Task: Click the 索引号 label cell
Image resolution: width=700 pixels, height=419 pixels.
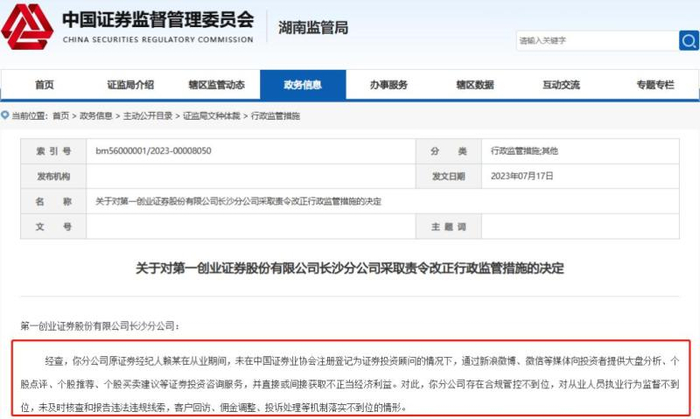Action: (54, 151)
